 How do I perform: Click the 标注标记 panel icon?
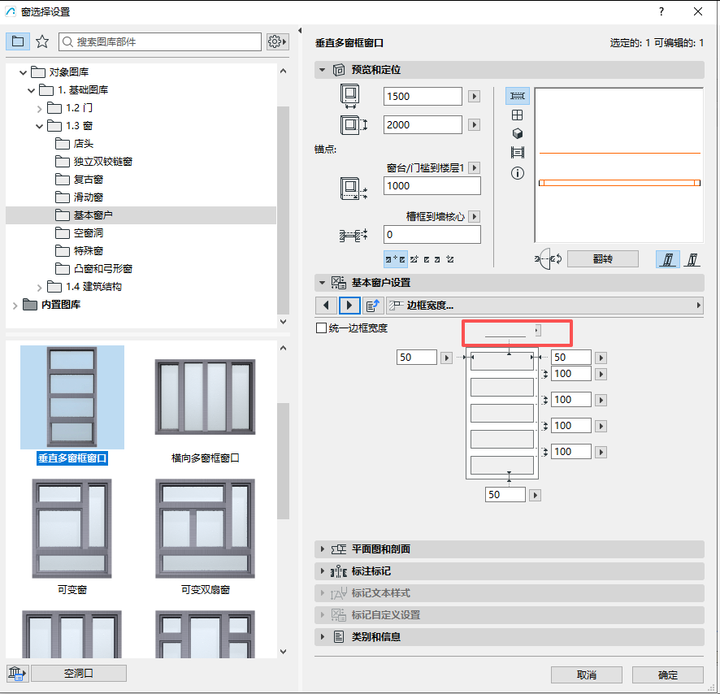coord(339,571)
